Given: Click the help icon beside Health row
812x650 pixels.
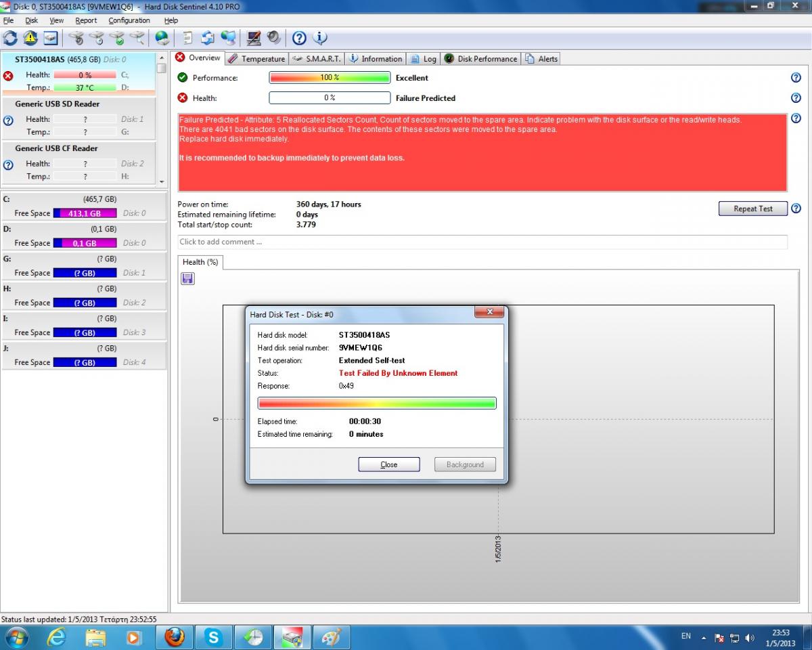Looking at the screenshot, I should click(796, 98).
